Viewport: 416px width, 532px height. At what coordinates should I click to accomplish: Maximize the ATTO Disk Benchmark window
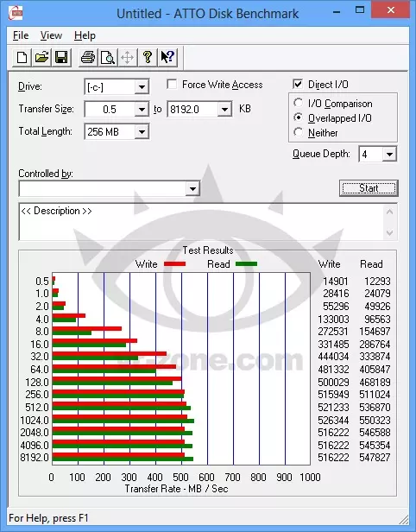[x=360, y=10]
